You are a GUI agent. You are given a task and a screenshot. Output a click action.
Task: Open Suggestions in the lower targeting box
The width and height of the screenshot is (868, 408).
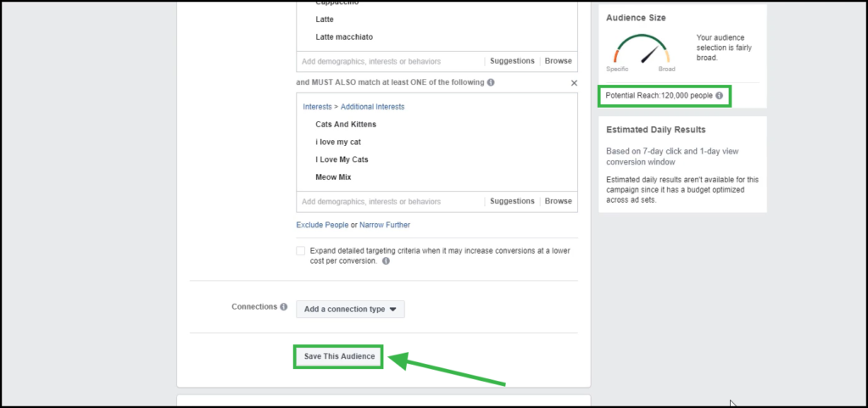(x=512, y=201)
